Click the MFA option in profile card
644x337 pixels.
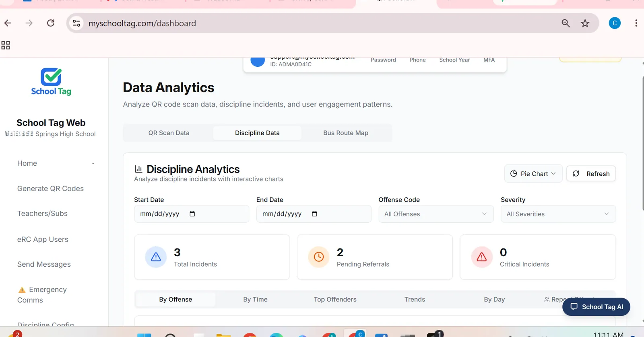tap(489, 60)
